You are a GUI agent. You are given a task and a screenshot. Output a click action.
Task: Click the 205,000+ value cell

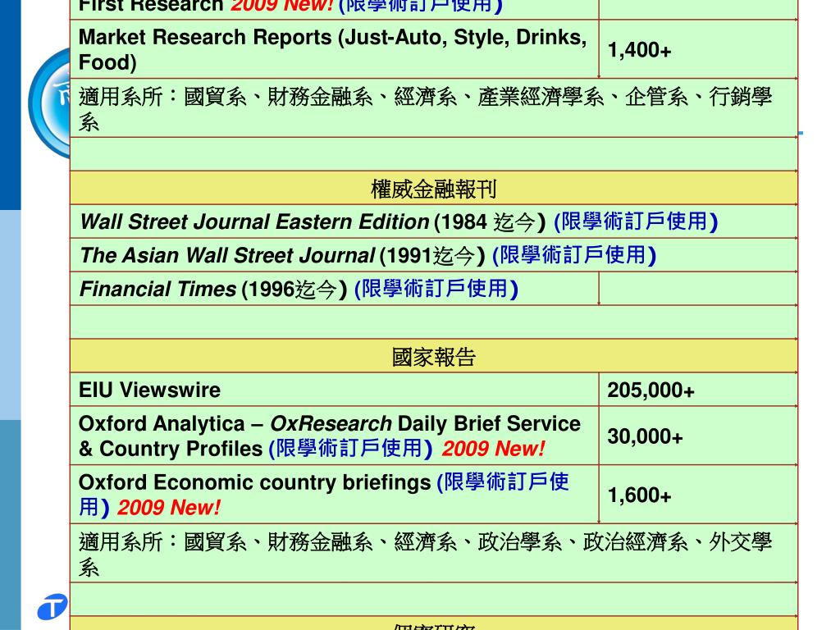point(698,390)
